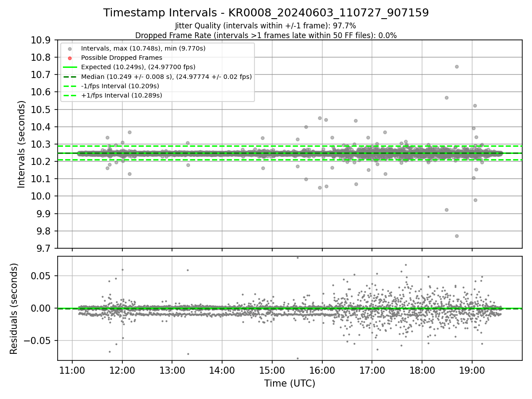Screen dimensions: 532x399
Task: Click the 15:00 time tick label
Action: point(272,370)
